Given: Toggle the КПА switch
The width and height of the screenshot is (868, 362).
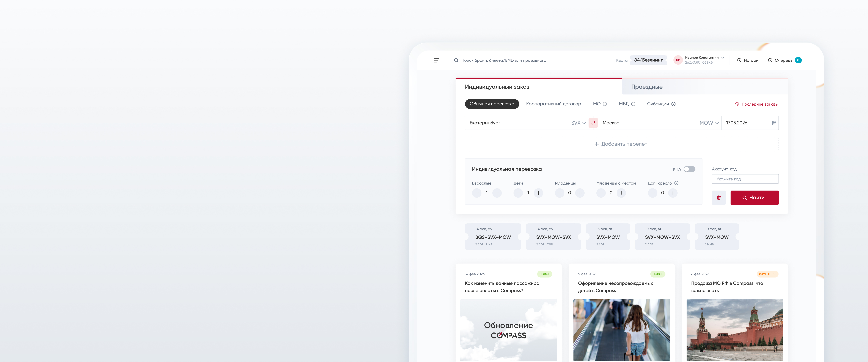Looking at the screenshot, I should (x=689, y=169).
